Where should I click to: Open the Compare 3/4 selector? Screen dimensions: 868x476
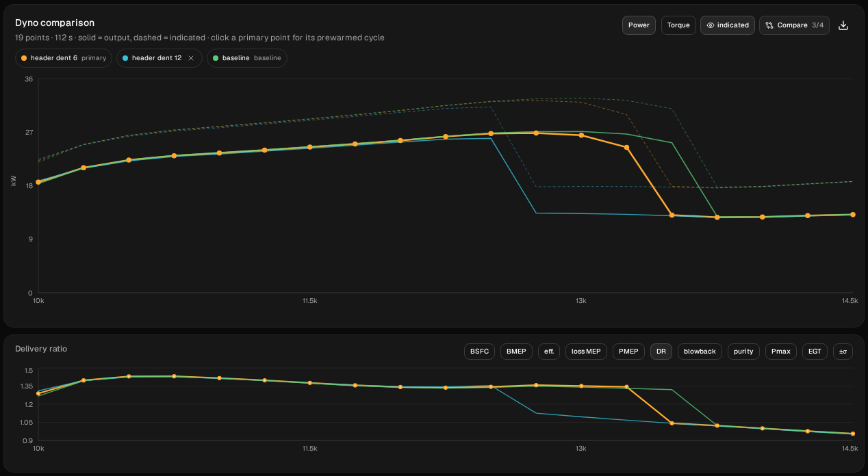coord(794,25)
